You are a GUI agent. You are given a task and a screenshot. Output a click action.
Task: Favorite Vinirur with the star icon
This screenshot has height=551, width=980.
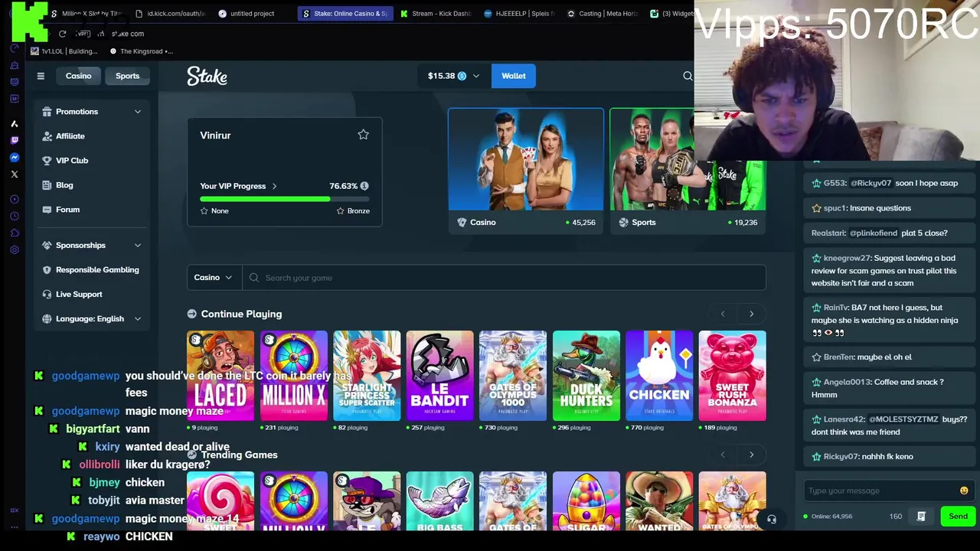click(x=363, y=135)
